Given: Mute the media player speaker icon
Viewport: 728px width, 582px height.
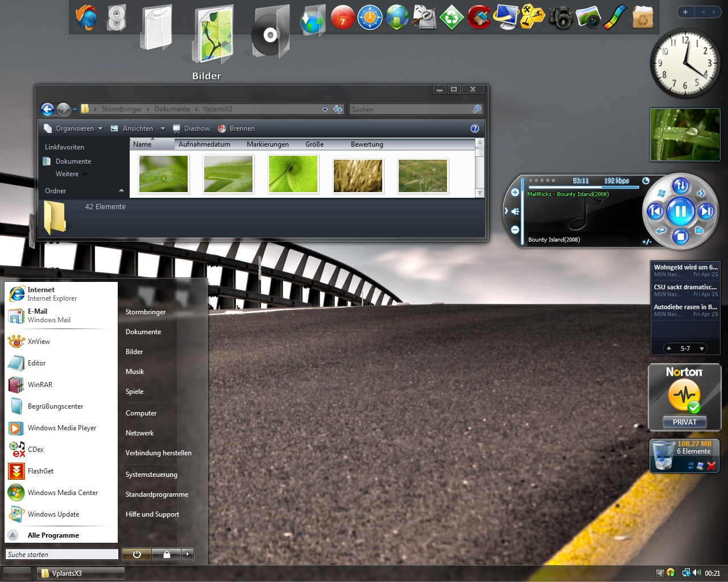Looking at the screenshot, I should (515, 211).
